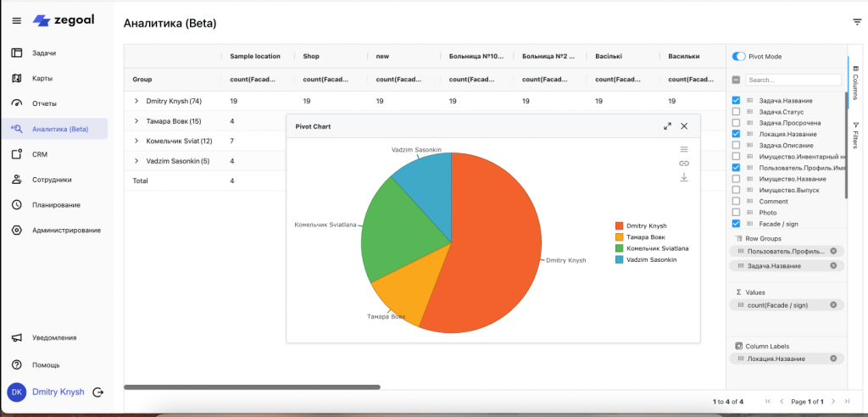Image resolution: width=868 pixels, height=417 pixels.
Task: Download the pivot chart
Action: [684, 177]
